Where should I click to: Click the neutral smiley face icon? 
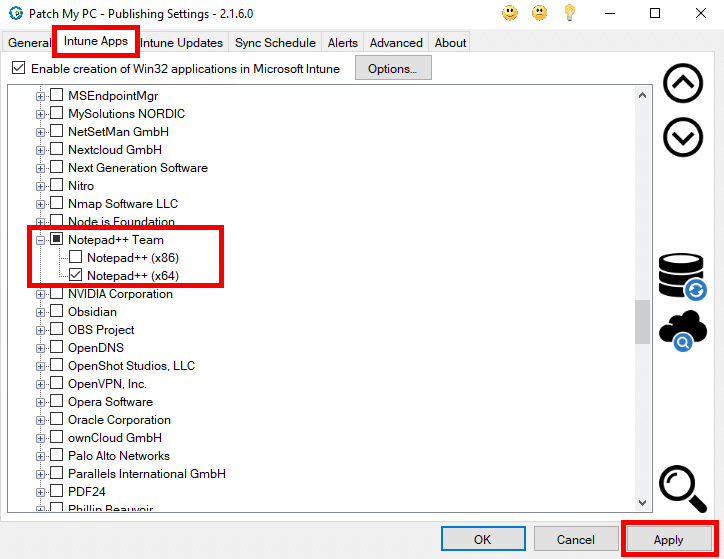tap(540, 13)
